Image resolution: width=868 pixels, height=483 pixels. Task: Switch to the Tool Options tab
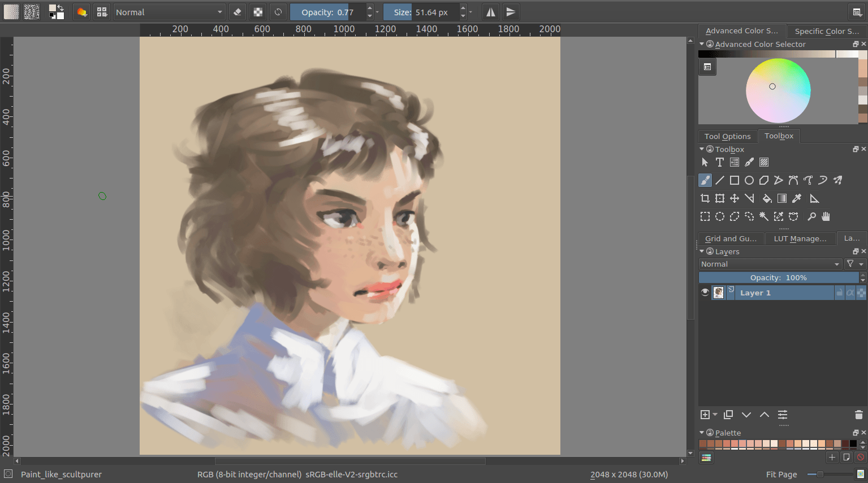pos(727,136)
